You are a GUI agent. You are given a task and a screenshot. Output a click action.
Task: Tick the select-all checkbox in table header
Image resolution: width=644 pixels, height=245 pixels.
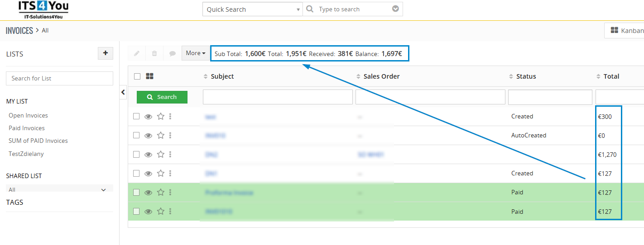(x=137, y=76)
